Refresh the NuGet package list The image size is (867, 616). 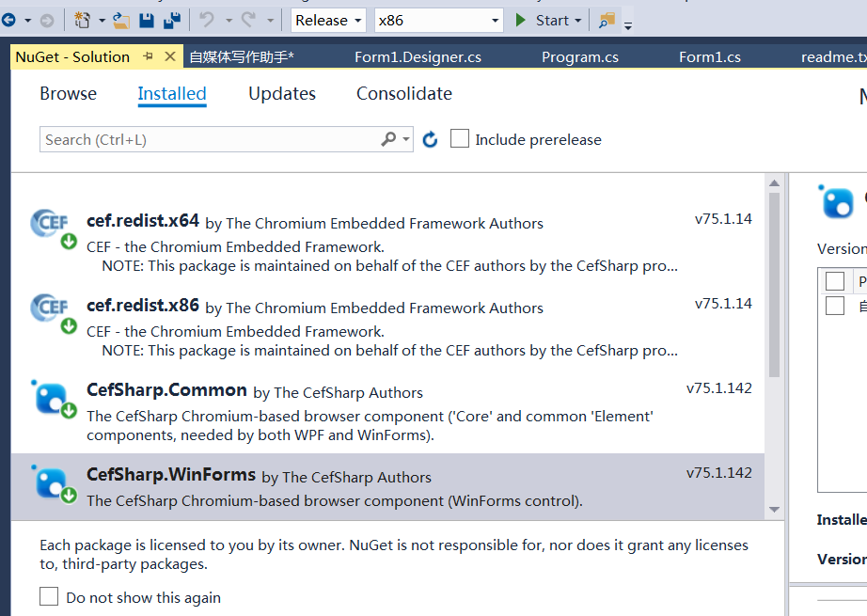[431, 139]
